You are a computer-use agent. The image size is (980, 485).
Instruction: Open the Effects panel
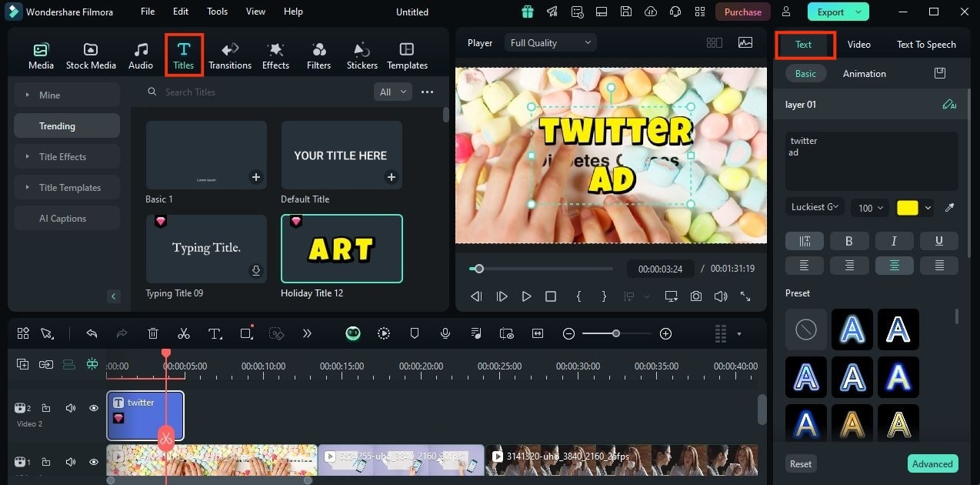pyautogui.click(x=275, y=56)
